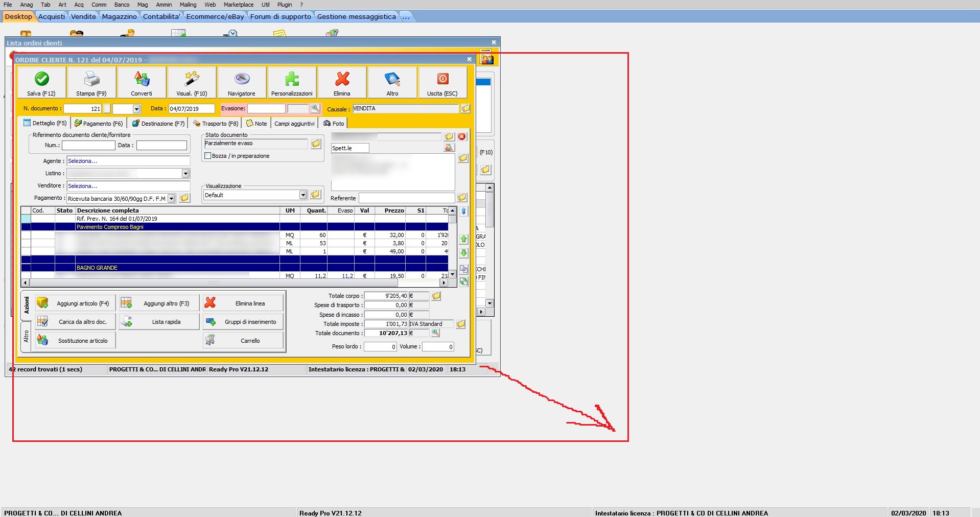Print the order via Stampa (F9)

point(91,82)
